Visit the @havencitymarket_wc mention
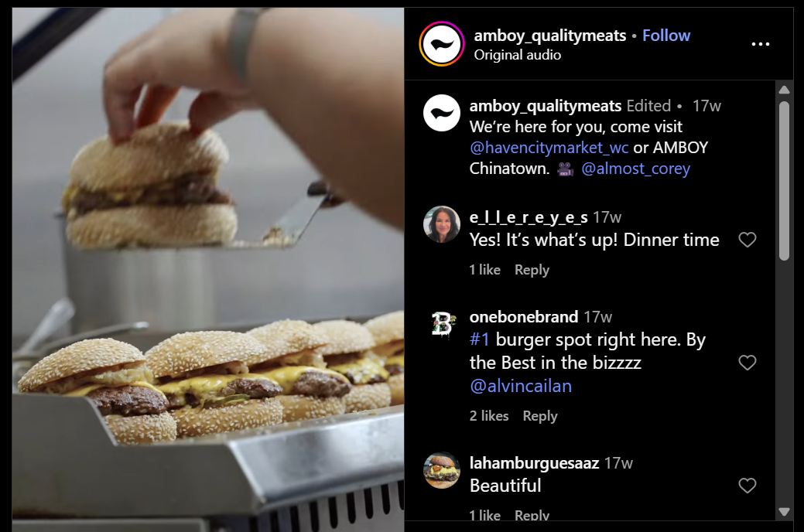Screen dimensions: 804x532 point(549,148)
